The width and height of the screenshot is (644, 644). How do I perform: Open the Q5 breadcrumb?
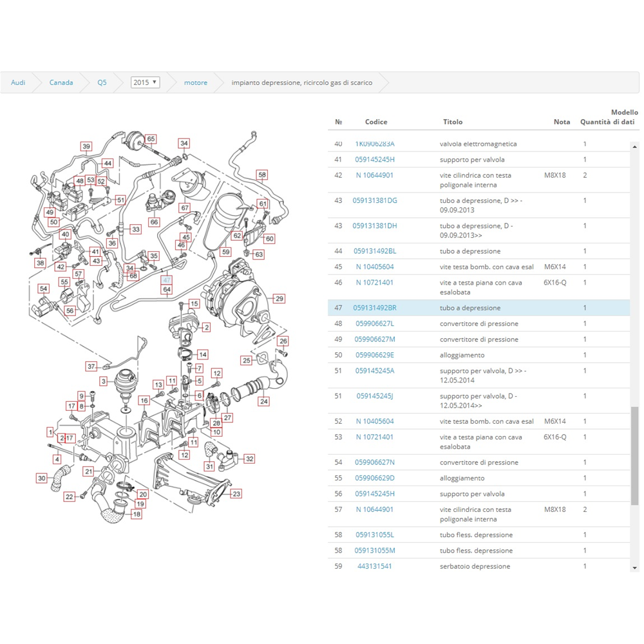[x=102, y=82]
